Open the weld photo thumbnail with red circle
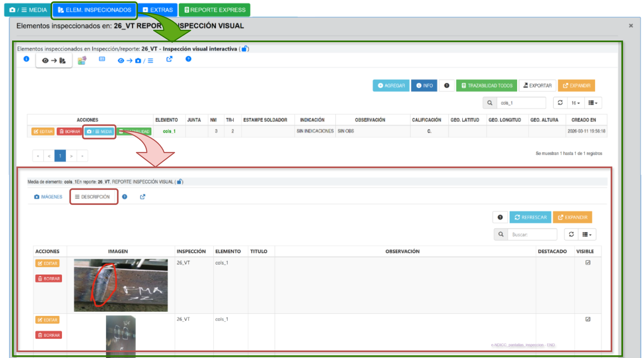Image resolution: width=644 pixels, height=358 pixels. tap(121, 285)
